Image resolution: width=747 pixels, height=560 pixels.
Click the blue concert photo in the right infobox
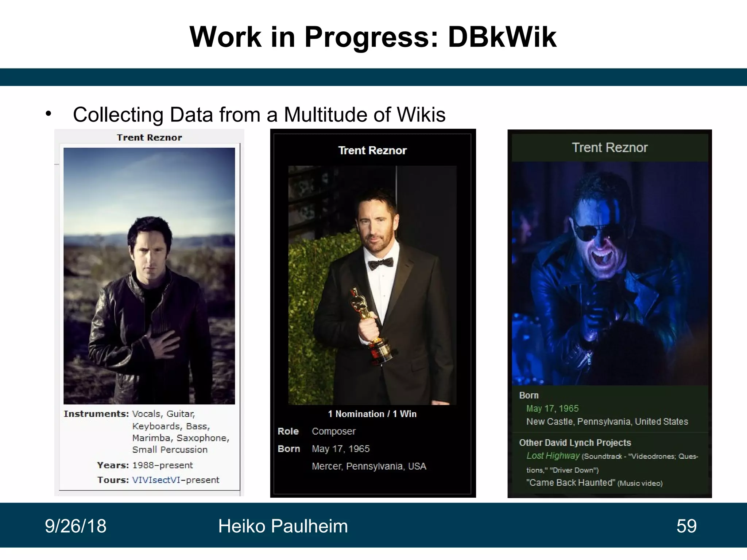[610, 273]
